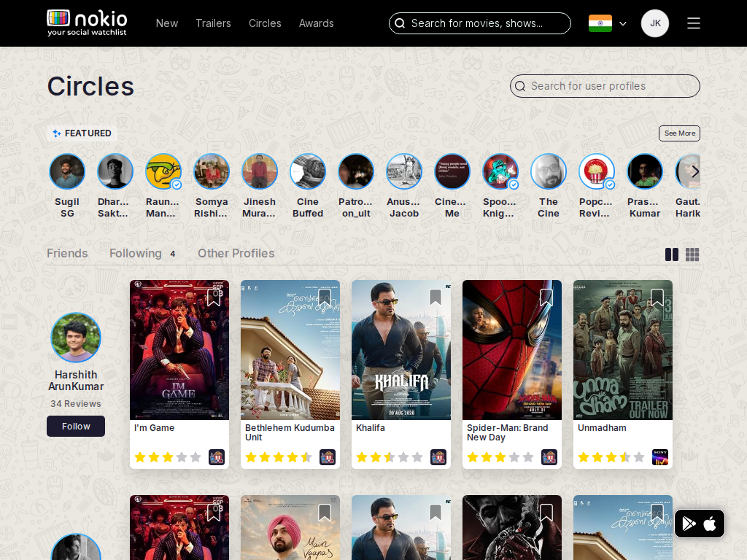Bookmark the turbaned-man poster in second row

(x=325, y=513)
